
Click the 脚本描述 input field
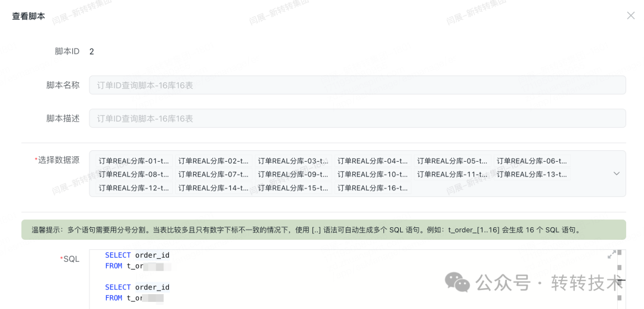pyautogui.click(x=357, y=118)
